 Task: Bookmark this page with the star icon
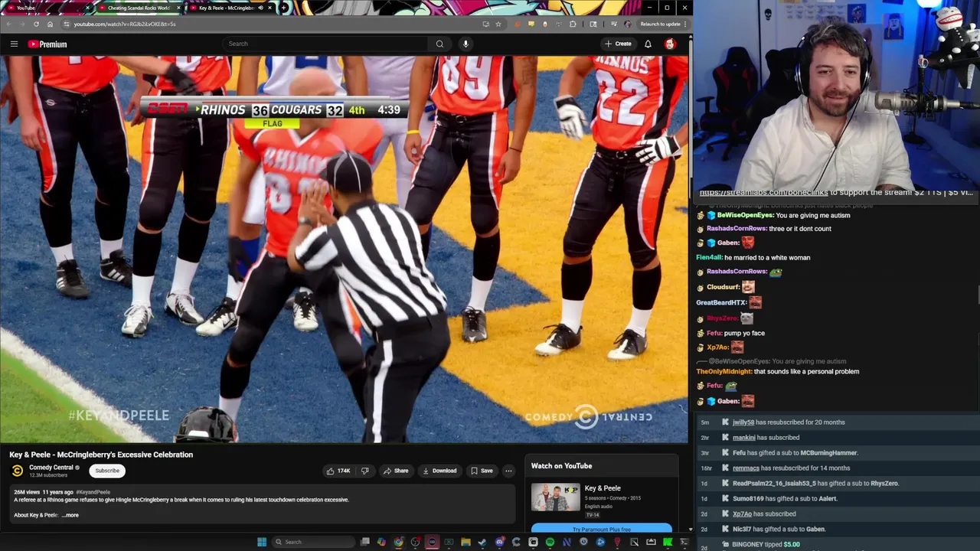(x=498, y=24)
